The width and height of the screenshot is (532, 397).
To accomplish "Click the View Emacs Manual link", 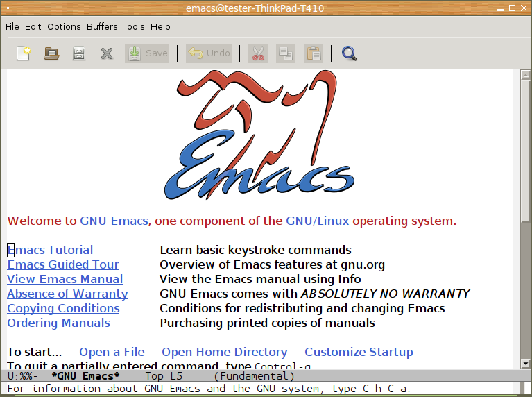I will coord(65,280).
